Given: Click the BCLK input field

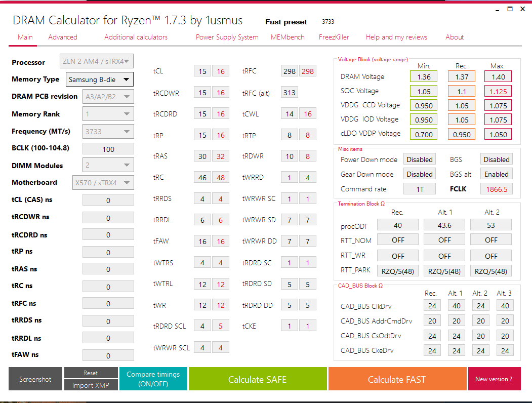Looking at the screenshot, I should pos(108,149).
